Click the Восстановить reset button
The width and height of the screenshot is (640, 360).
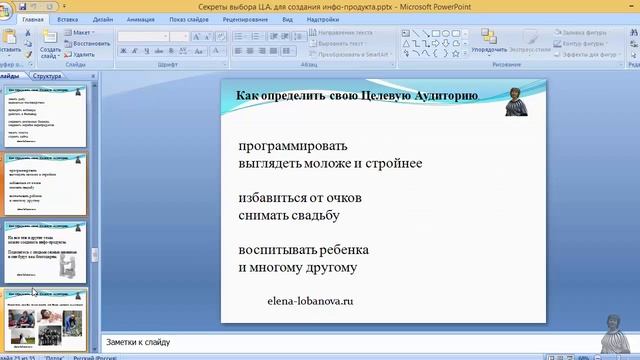(x=87, y=43)
